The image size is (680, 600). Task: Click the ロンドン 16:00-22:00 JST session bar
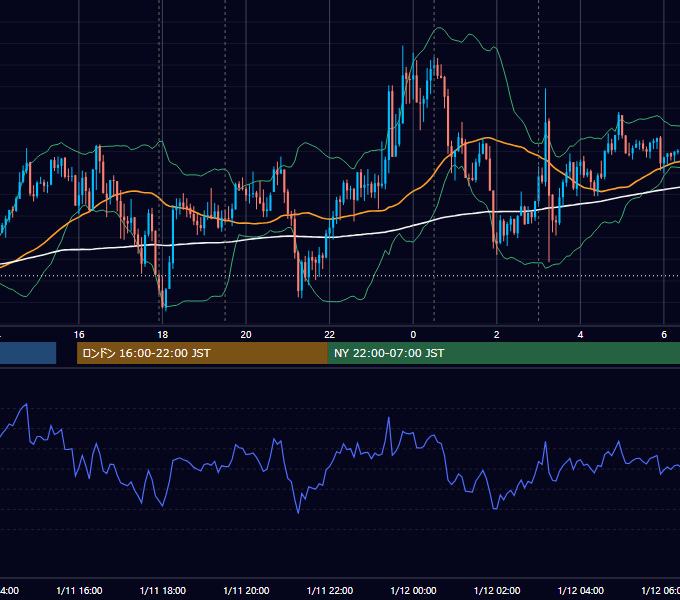[202, 353]
